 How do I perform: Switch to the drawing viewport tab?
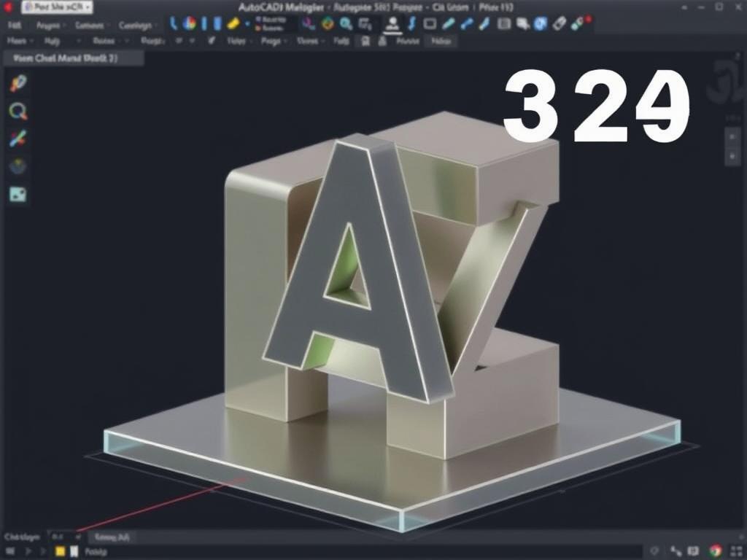point(73,58)
